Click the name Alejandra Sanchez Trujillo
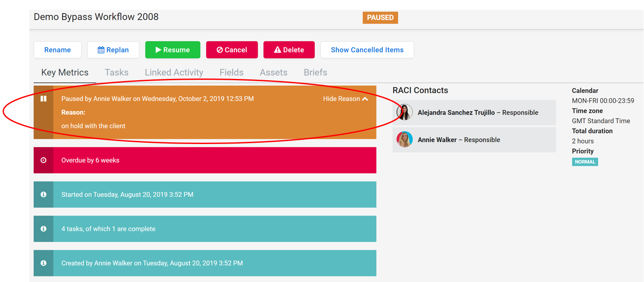644x282 pixels. [456, 113]
